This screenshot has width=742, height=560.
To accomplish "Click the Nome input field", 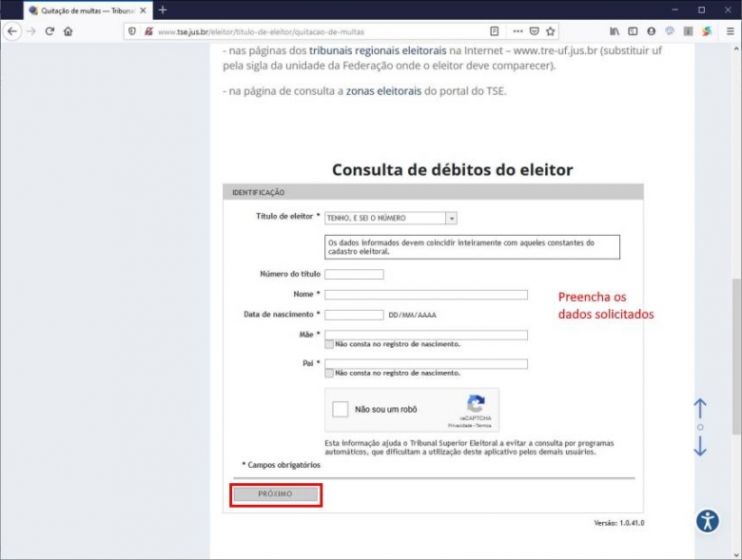I will coord(426,295).
